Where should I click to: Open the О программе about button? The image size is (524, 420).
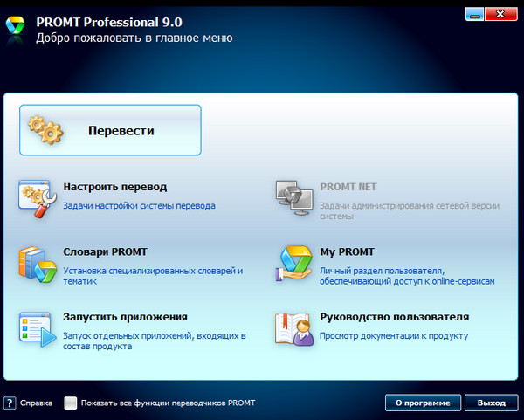423,403
